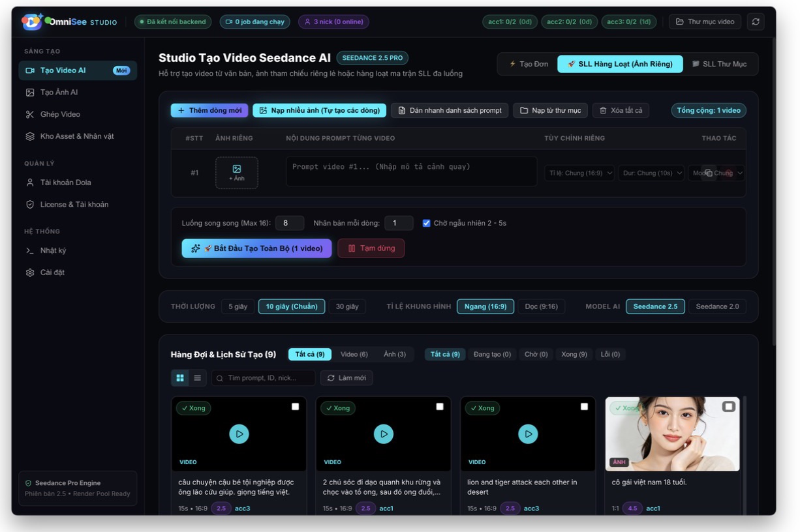Open Thư mục video folder
The width and height of the screenshot is (800, 532).
click(705, 22)
